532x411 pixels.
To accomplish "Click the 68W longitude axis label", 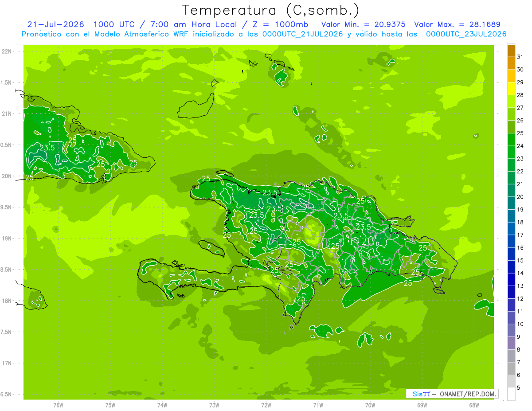I will [x=474, y=405].
